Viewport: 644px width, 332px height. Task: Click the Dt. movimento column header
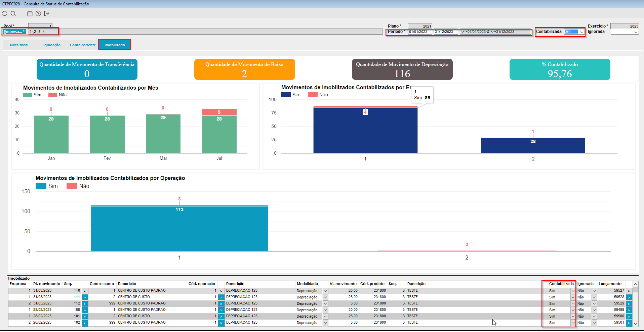(x=47, y=284)
